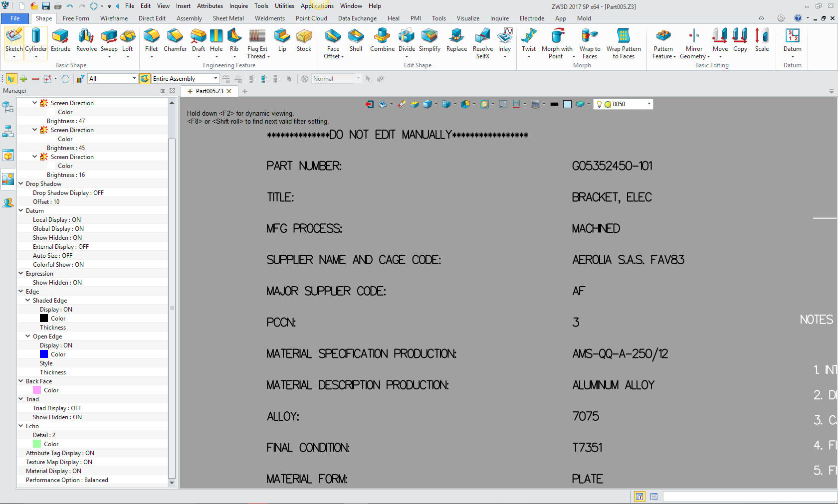Image resolution: width=838 pixels, height=504 pixels.
Task: Collapse the Back Face node
Action: click(x=21, y=381)
